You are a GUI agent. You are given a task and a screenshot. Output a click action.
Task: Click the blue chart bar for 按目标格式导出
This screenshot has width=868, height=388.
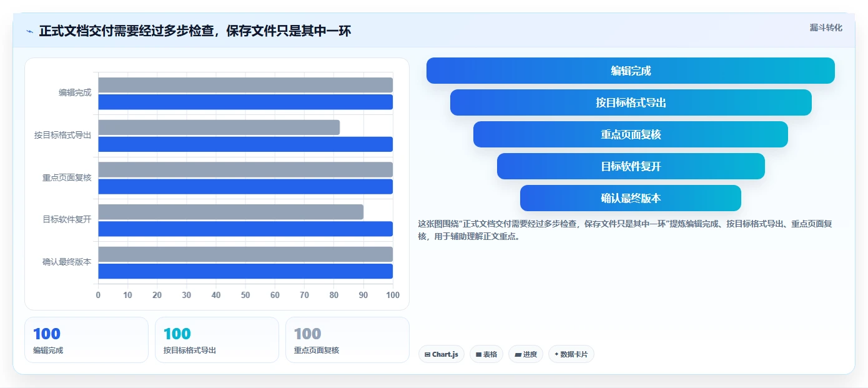[x=245, y=144]
